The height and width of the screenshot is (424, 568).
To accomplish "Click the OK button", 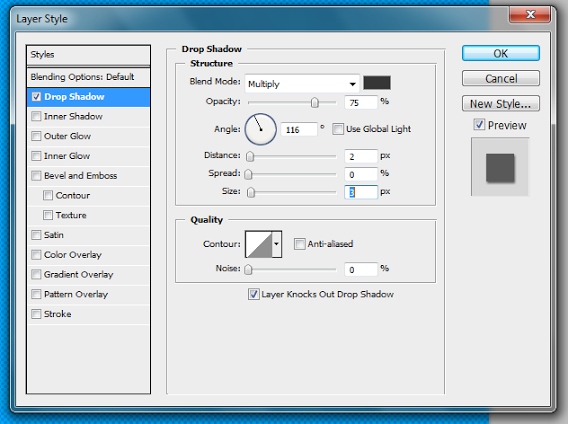I will 501,53.
